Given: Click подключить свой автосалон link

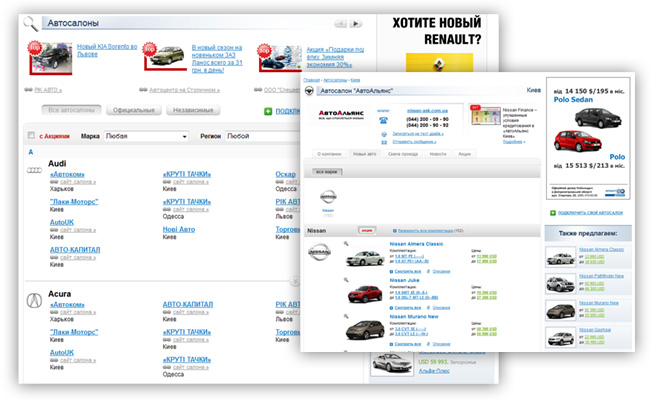Looking at the screenshot, I should (x=590, y=213).
